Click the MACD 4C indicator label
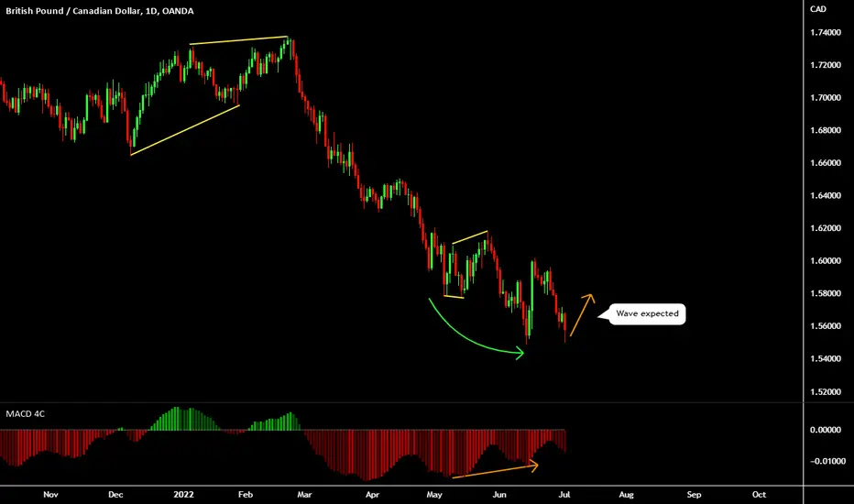854x504 pixels. point(25,414)
